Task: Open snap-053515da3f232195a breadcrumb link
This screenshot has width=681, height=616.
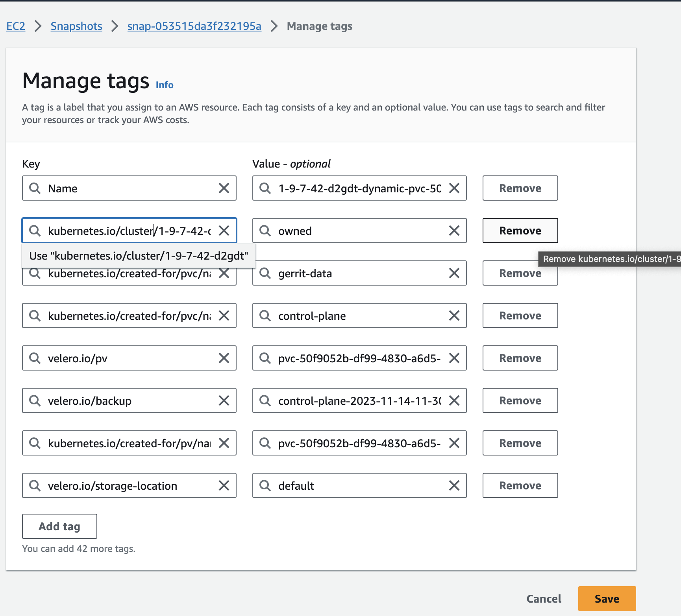Action: [x=194, y=26]
